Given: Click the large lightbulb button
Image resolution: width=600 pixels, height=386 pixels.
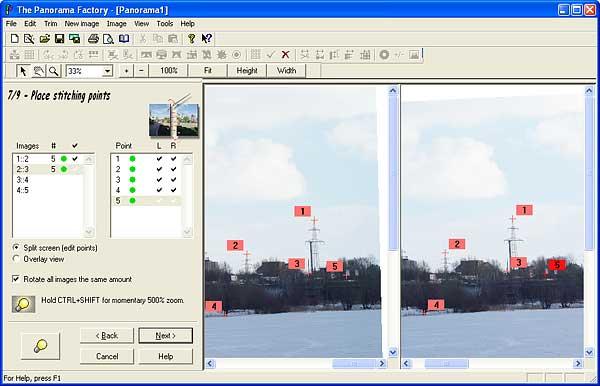Looking at the screenshot, I should pos(40,346).
